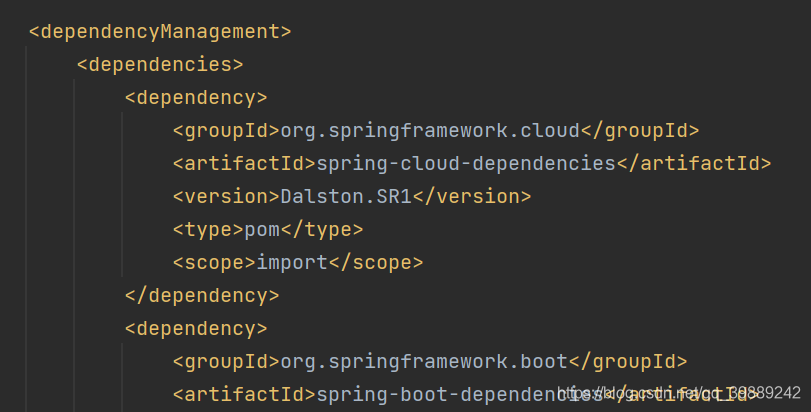The height and width of the screenshot is (412, 811).
Task: Click the org.springframework.boot groupId line
Action: [x=430, y=362]
